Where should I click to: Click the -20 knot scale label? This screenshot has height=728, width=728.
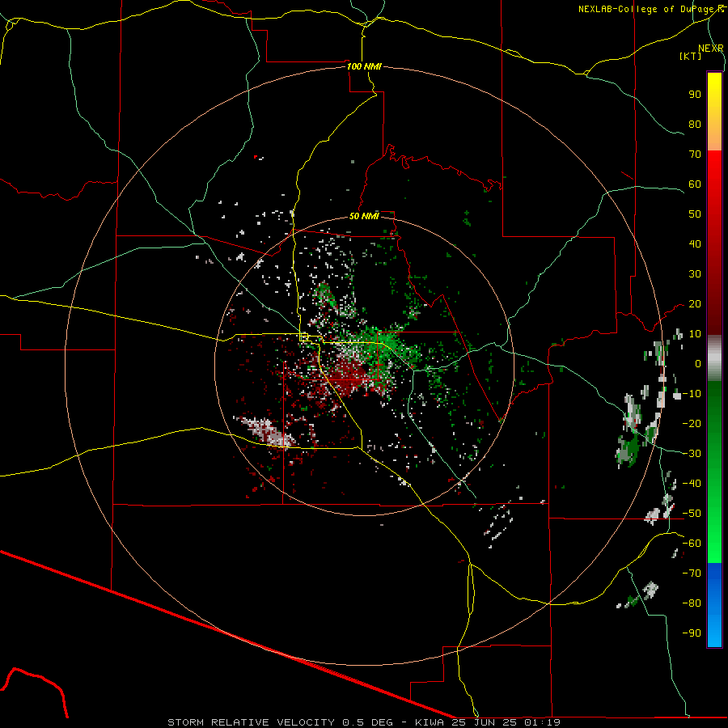(692, 424)
